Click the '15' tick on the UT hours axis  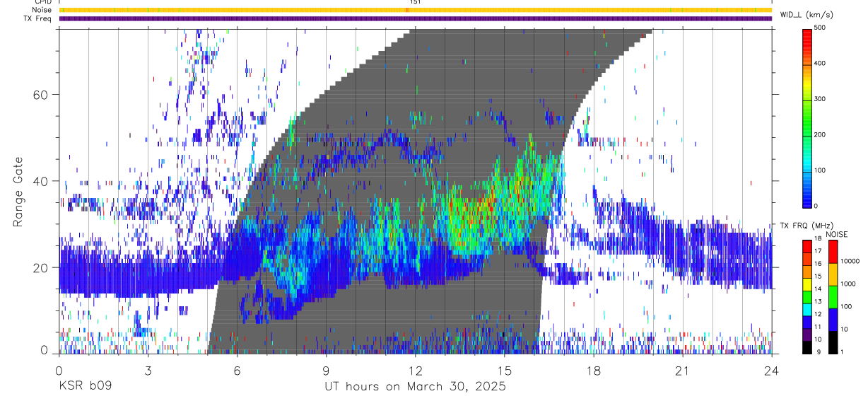[x=504, y=371]
